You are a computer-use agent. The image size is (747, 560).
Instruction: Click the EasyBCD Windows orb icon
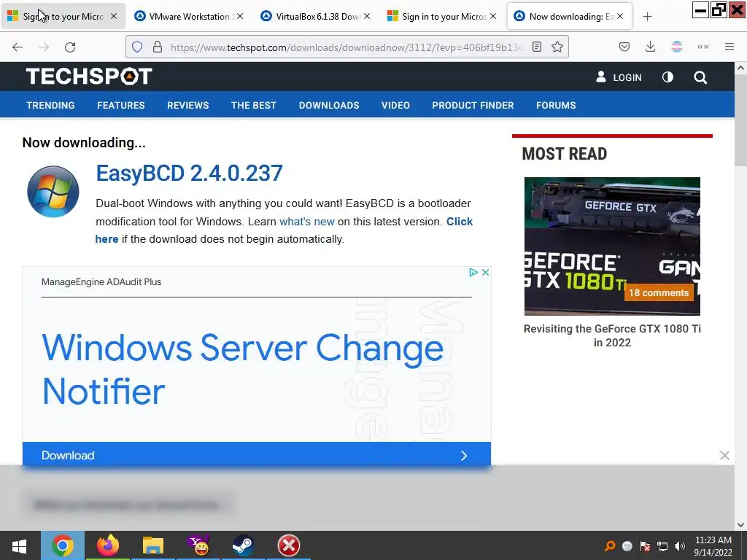[53, 192]
